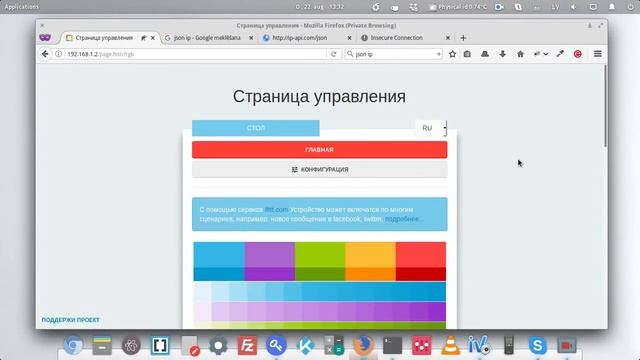
Task: Show downloads with the down-arrow icon
Action: point(502,54)
